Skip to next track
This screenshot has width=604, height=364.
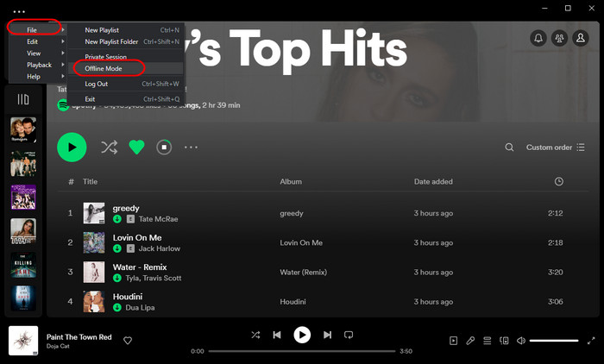(x=327, y=335)
